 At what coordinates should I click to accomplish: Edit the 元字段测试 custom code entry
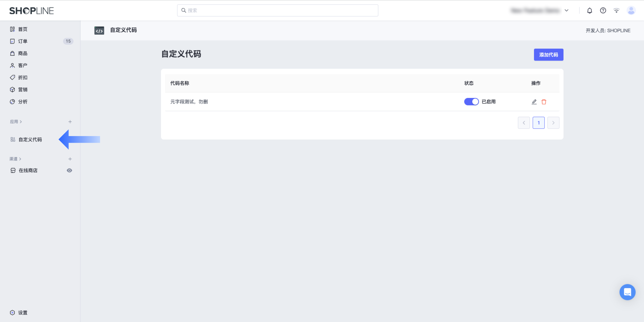click(x=534, y=102)
